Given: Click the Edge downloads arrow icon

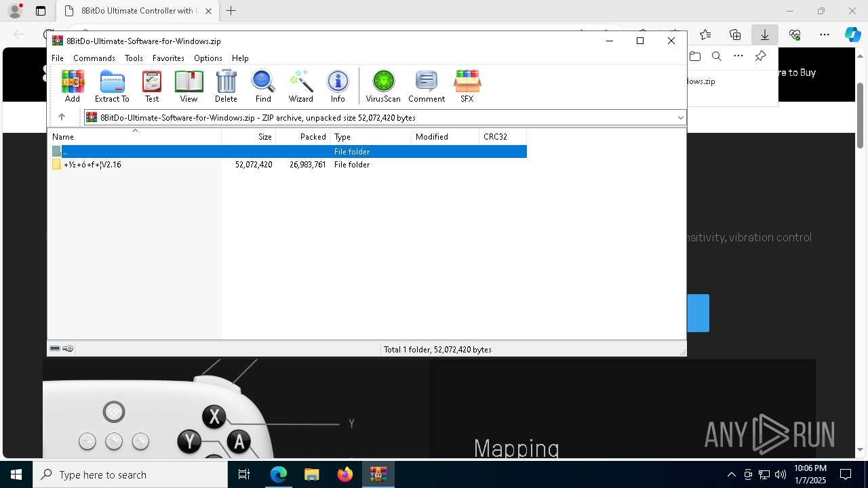Looking at the screenshot, I should [764, 35].
